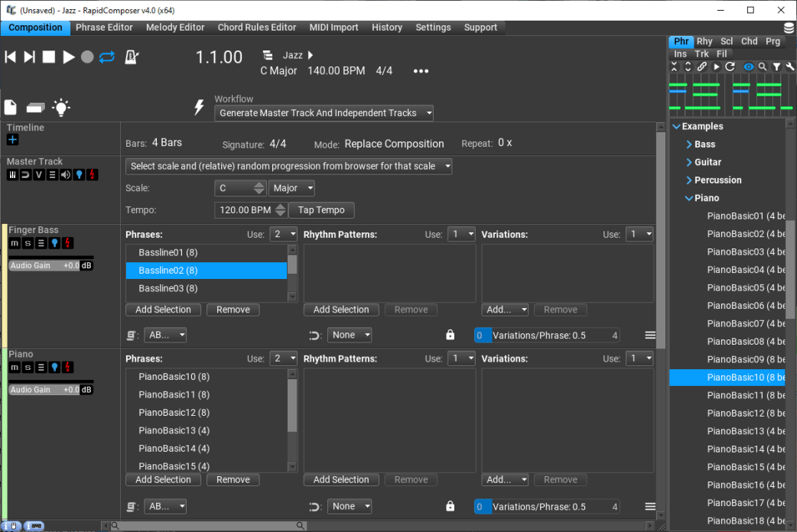The height and width of the screenshot is (532, 797).
Task: Switch to the Phrase Editor tab
Action: tap(104, 28)
